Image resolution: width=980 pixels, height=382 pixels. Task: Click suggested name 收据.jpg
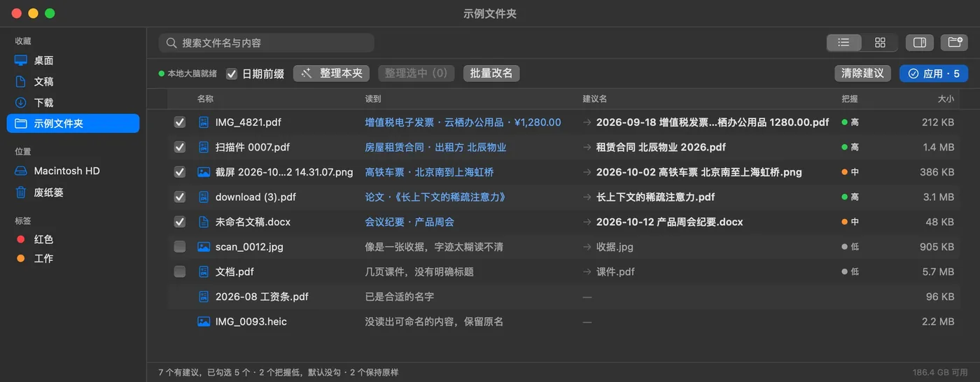[615, 247]
